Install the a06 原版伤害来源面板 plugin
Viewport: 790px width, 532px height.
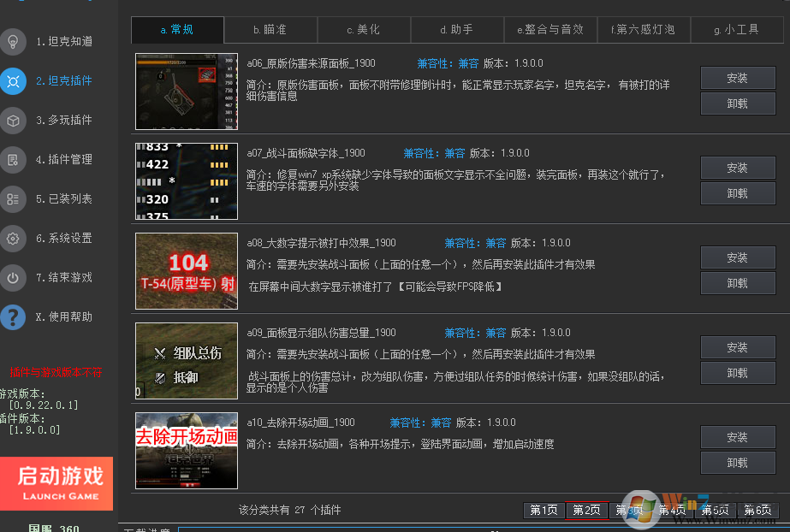[x=737, y=78]
